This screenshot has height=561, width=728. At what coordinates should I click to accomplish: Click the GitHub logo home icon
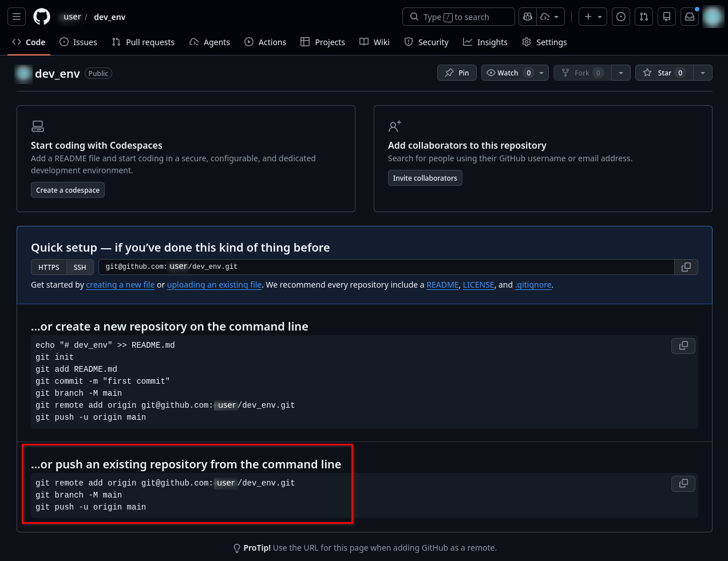[42, 17]
